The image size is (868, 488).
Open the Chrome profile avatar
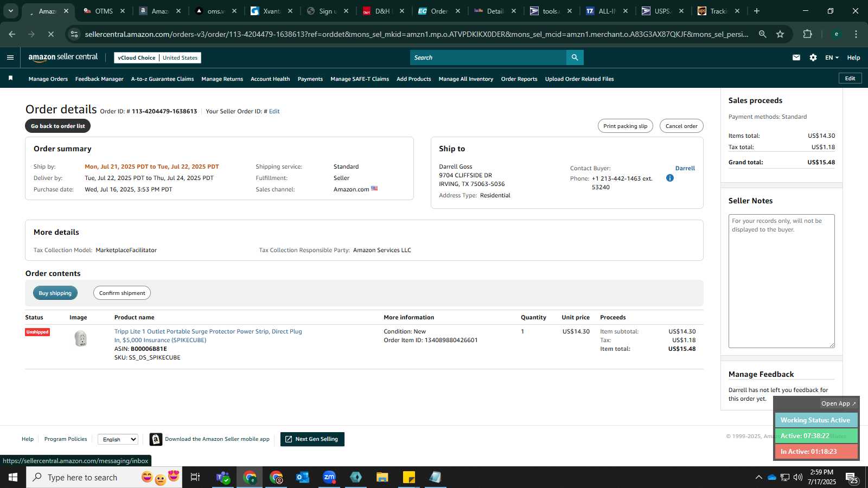coord(836,34)
